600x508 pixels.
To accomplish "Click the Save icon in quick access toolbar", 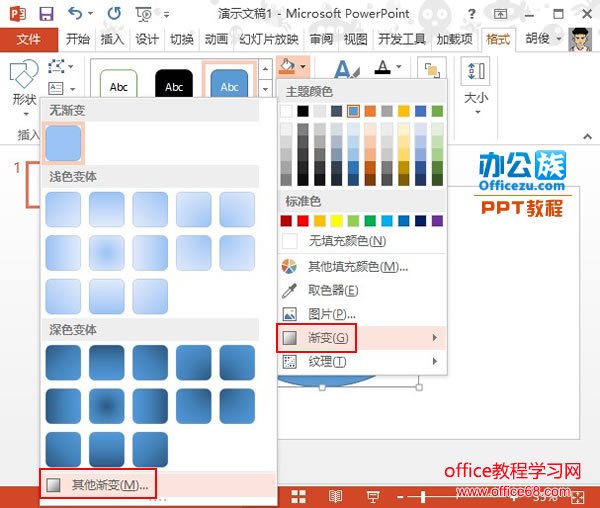I will pyautogui.click(x=46, y=14).
